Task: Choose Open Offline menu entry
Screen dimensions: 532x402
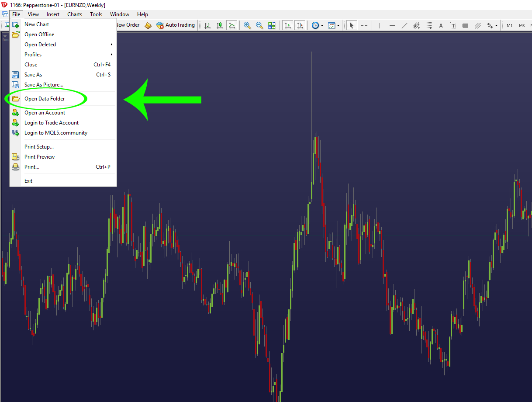Action: [x=63, y=35]
